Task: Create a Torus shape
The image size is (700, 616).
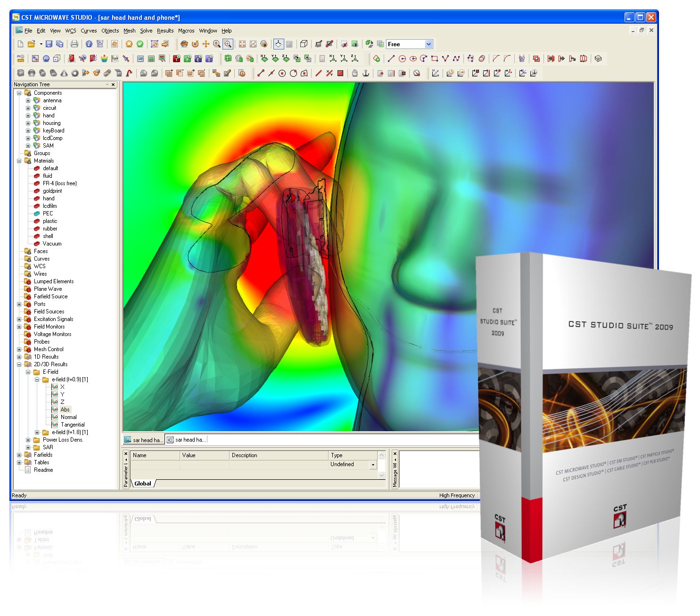Action: click(75, 73)
